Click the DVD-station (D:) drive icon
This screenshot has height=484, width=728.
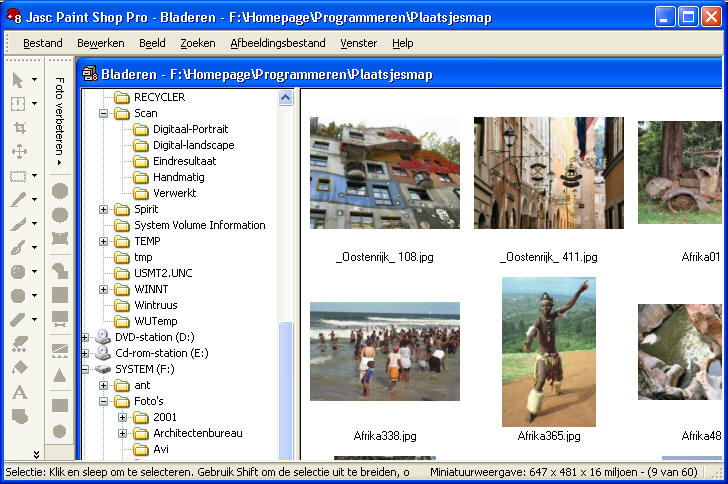point(102,337)
